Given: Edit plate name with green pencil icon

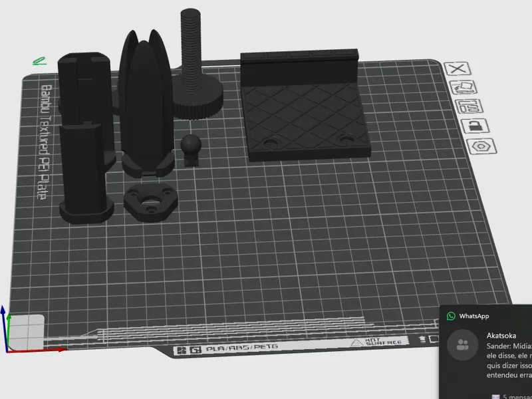Looking at the screenshot, I should tap(39, 61).
